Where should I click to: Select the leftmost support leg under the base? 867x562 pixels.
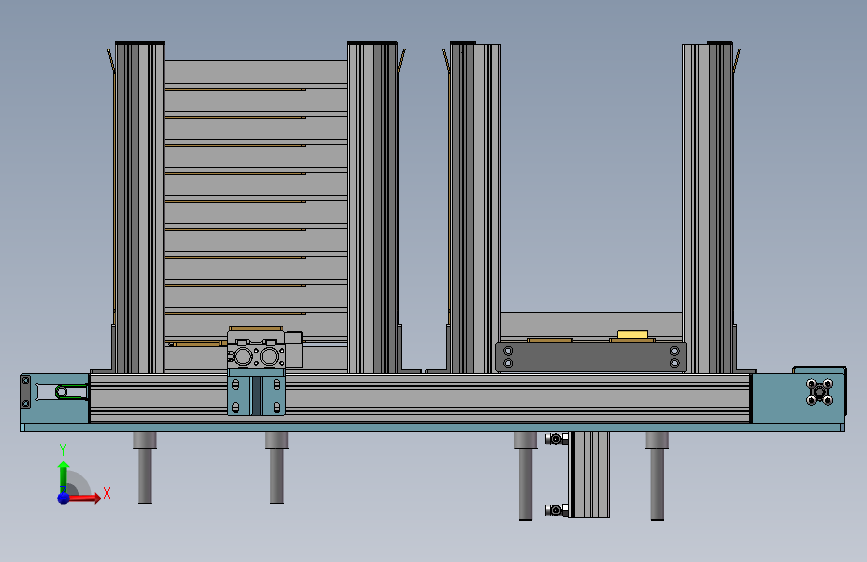click(x=145, y=468)
